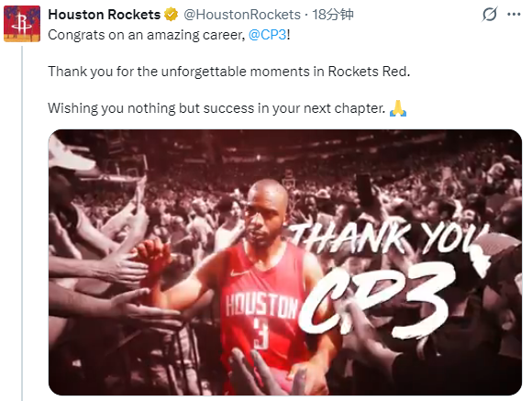
Task: Click the Nike swoosh on the jersey
Action: [238, 273]
